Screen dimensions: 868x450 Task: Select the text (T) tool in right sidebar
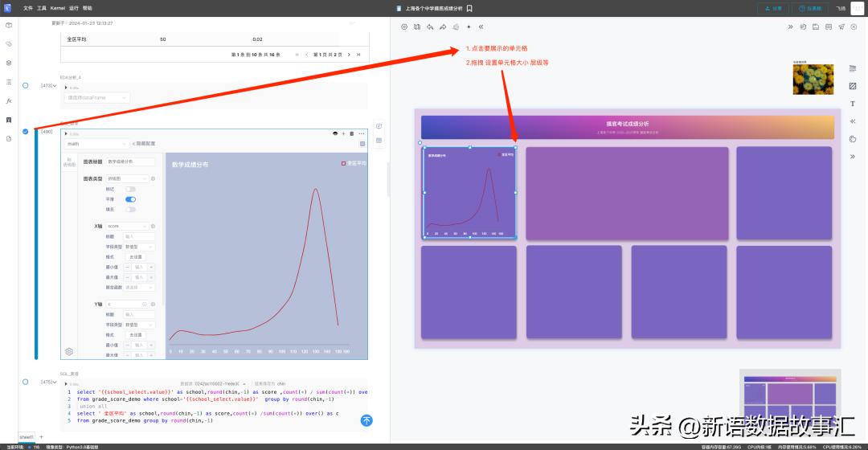853,104
